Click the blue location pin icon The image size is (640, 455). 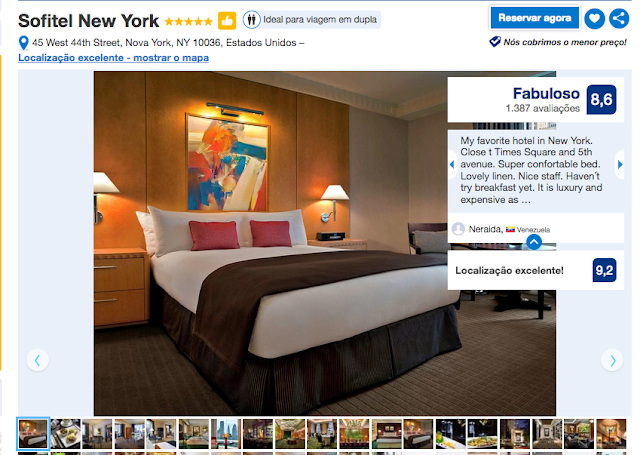[x=24, y=43]
